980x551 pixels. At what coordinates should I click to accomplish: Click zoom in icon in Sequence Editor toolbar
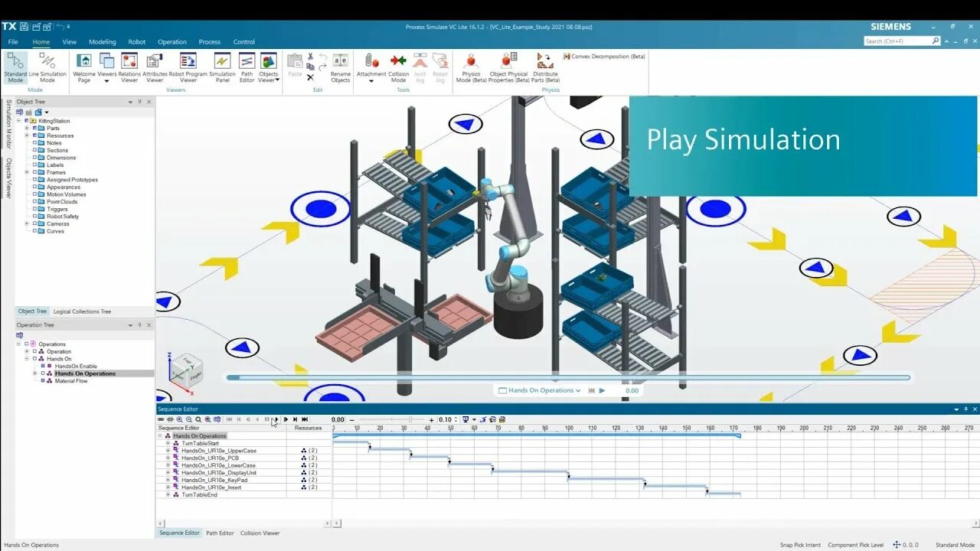[179, 419]
